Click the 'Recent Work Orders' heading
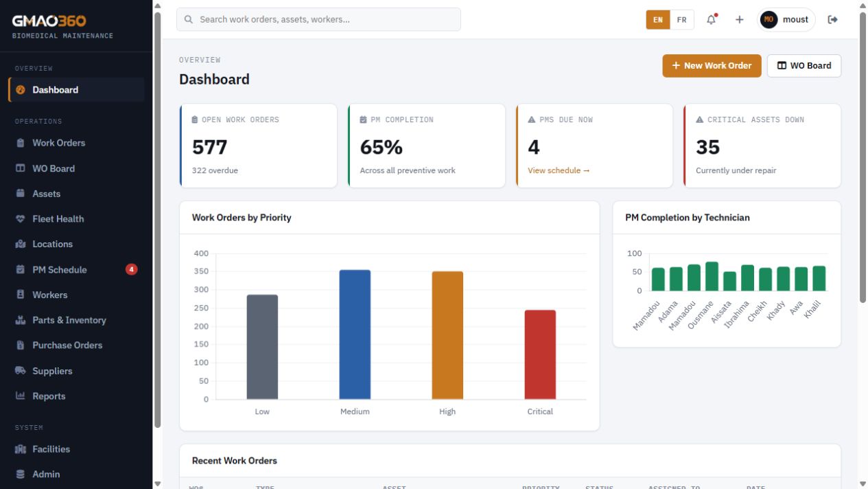Viewport: 868px width, 489px height. 235,461
